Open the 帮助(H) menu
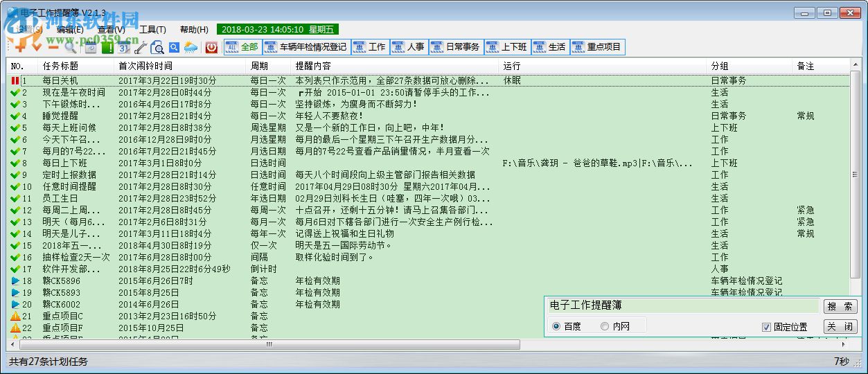The image size is (868, 374). point(194,30)
